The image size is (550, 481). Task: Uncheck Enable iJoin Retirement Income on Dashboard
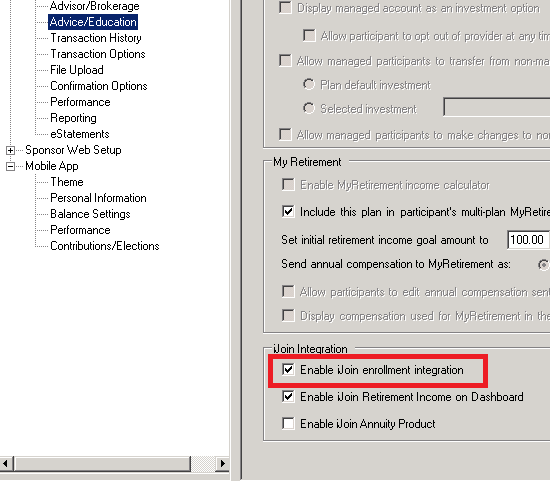[288, 397]
